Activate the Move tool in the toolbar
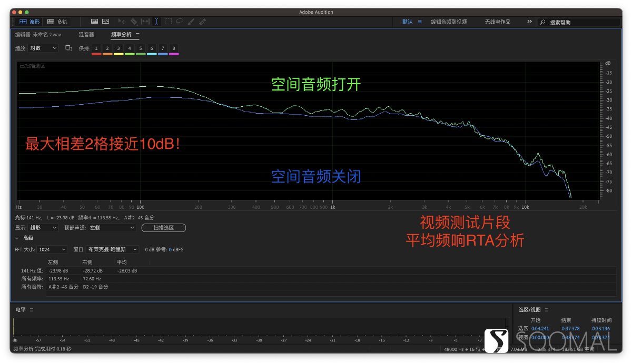The image size is (632, 364). pyautogui.click(x=123, y=22)
